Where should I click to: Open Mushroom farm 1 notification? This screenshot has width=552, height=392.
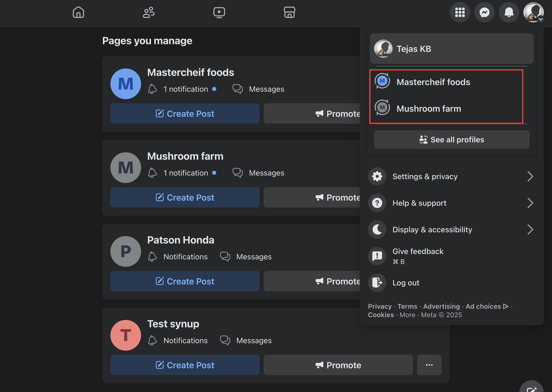click(x=182, y=173)
